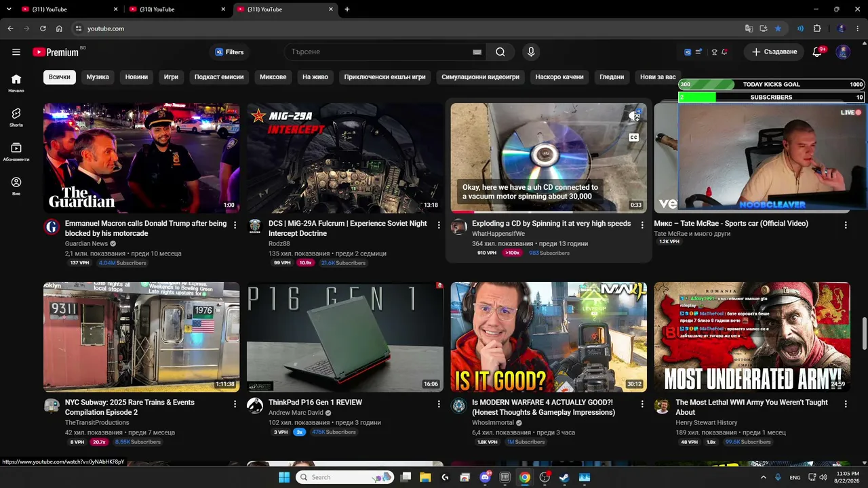Open the on-screen keyboard in search box

click(x=477, y=52)
